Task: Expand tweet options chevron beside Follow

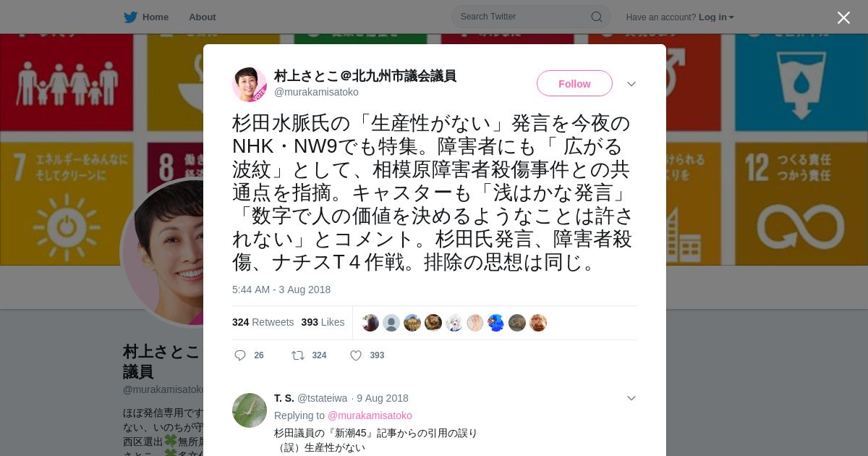Action: coord(631,84)
